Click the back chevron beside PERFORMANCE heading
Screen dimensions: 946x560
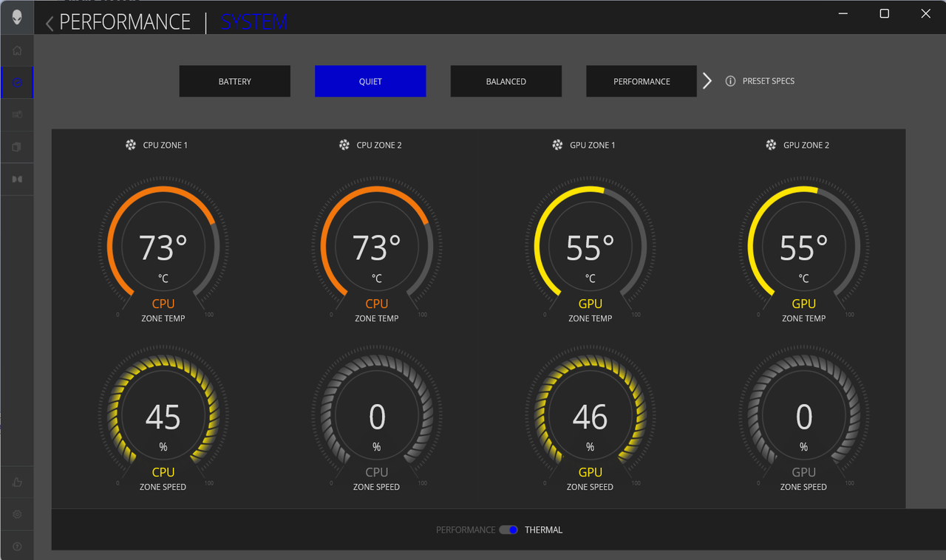point(48,22)
